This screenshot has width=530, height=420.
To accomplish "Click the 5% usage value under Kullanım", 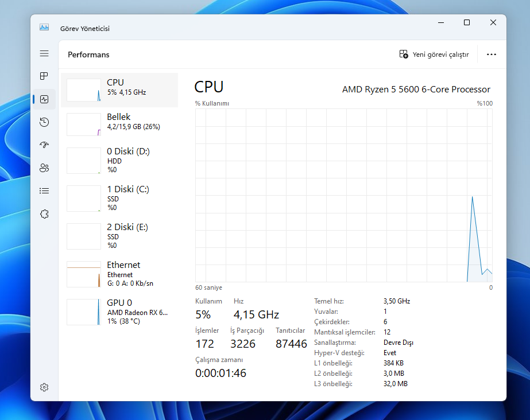I will (203, 314).
